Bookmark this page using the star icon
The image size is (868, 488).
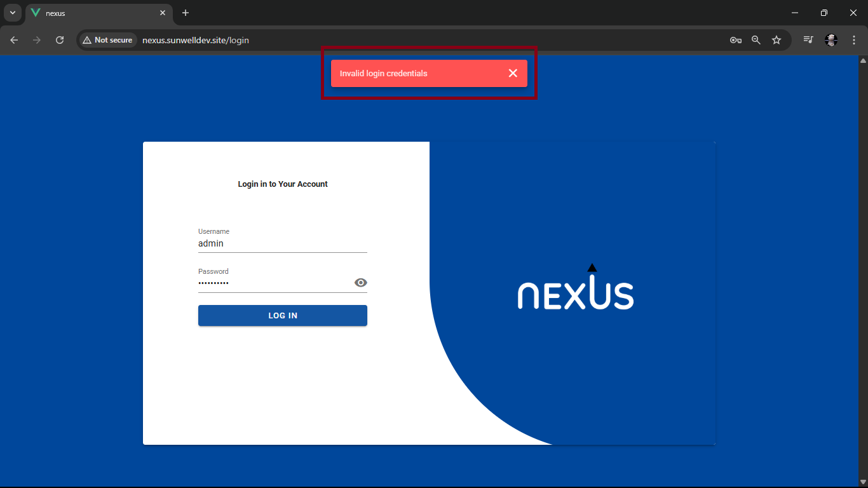(x=776, y=39)
